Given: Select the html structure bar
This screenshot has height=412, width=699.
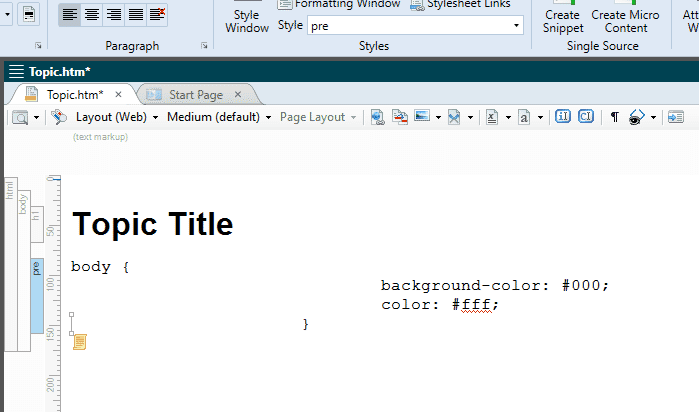Looking at the screenshot, I should pyautogui.click(x=11, y=264).
